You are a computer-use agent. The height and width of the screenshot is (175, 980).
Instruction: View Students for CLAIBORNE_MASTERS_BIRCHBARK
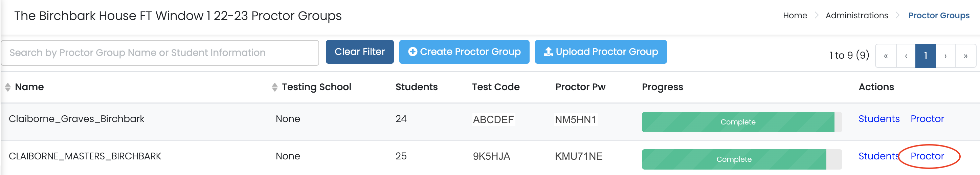point(878,156)
